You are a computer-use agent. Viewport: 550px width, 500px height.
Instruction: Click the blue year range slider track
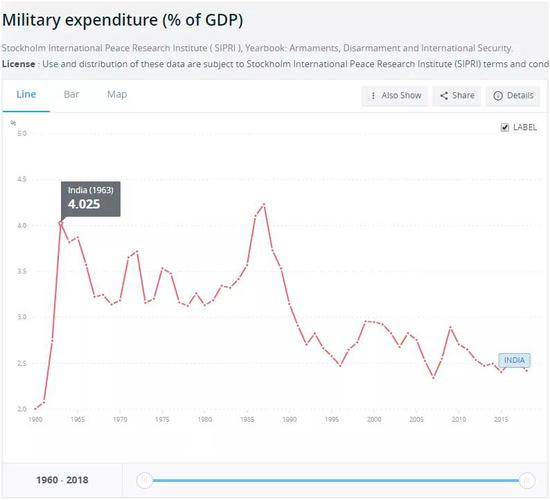coord(335,480)
